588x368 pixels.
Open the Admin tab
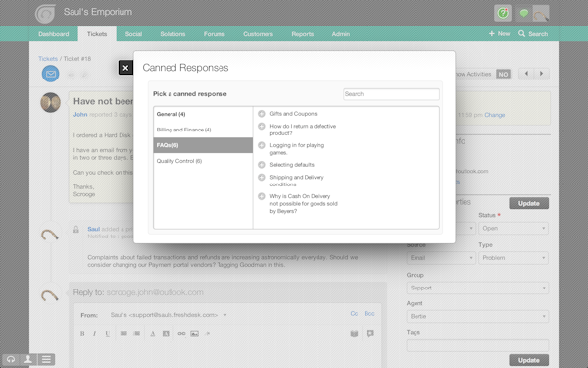pyautogui.click(x=341, y=34)
